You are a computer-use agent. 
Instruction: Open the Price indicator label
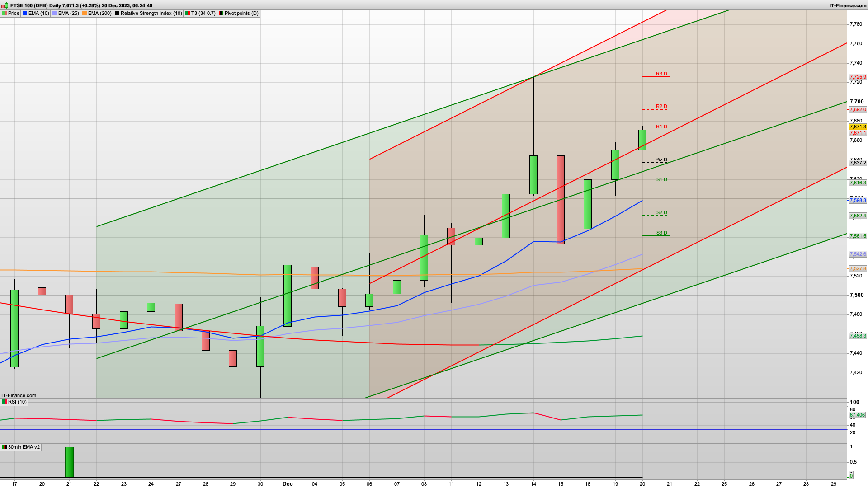pos(11,13)
